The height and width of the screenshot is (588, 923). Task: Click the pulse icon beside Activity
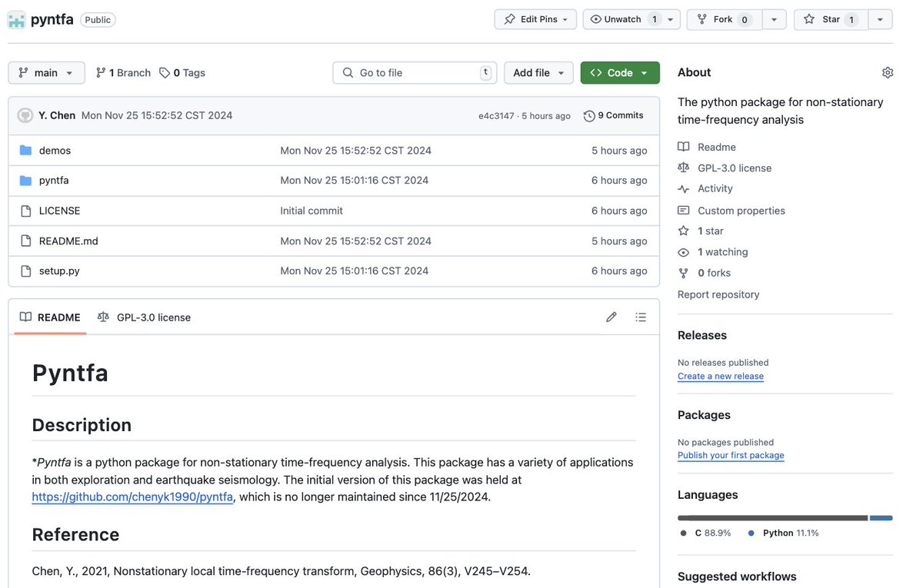coord(683,188)
